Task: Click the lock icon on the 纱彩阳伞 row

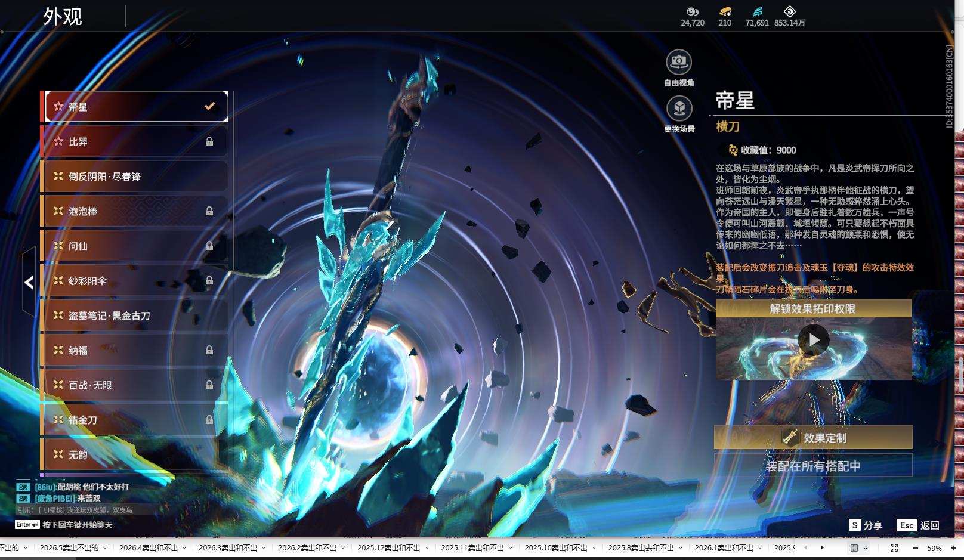Action: click(209, 280)
